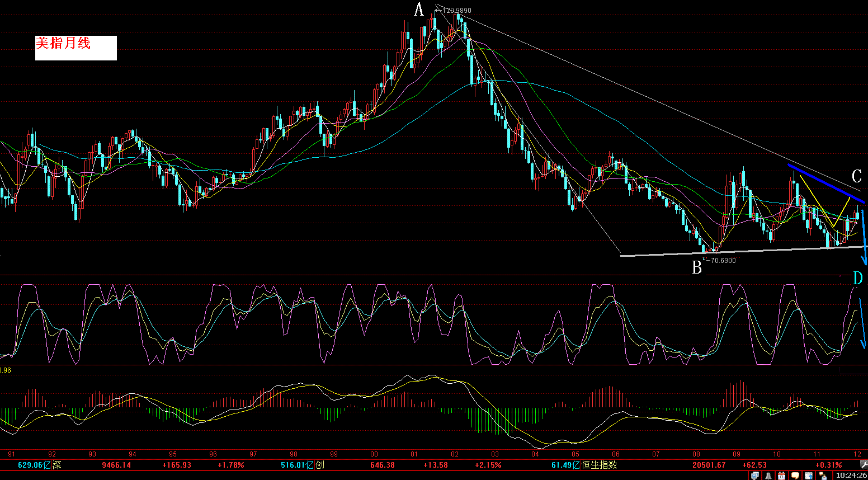This screenshot has width=868, height=480.
Task: Click the blue D target annotation
Action: [857, 277]
